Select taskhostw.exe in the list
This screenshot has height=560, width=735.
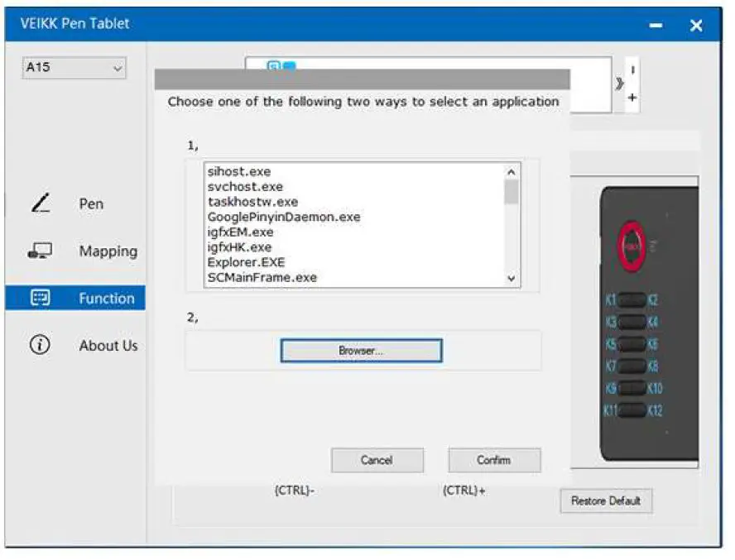[x=252, y=202]
